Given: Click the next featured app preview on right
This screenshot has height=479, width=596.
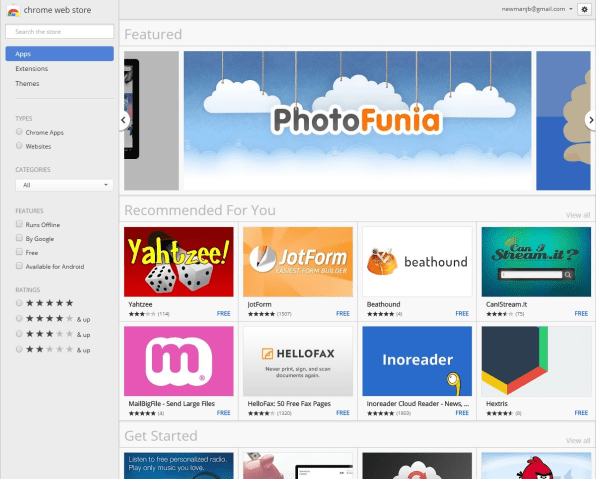Looking at the screenshot, I should tap(563, 121).
